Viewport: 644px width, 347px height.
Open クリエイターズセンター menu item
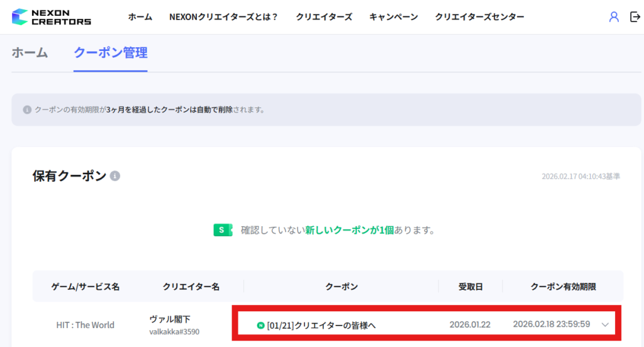click(x=479, y=17)
